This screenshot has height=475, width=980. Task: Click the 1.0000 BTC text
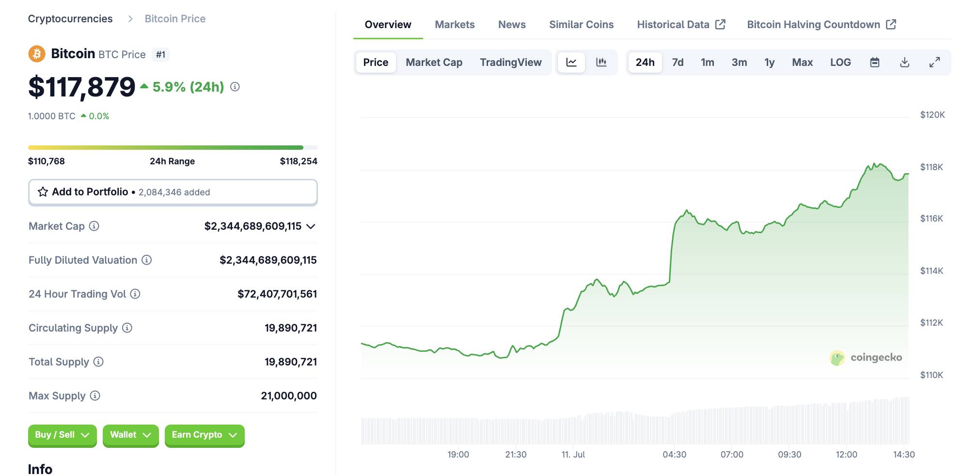pyautogui.click(x=52, y=116)
